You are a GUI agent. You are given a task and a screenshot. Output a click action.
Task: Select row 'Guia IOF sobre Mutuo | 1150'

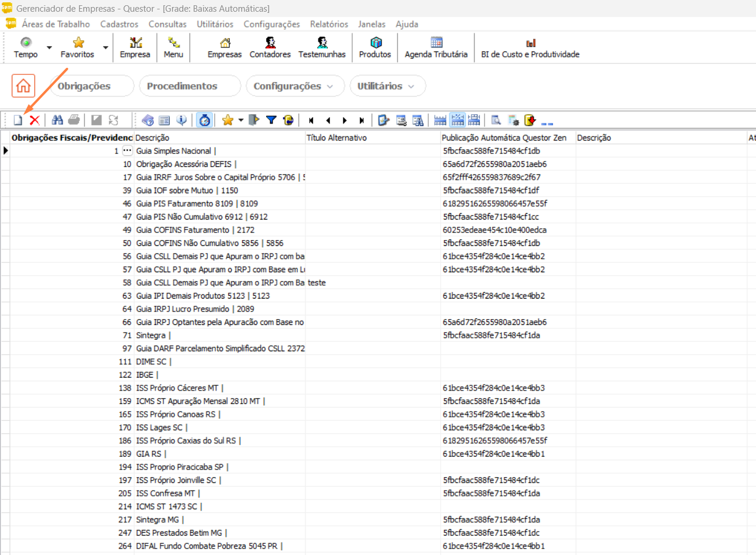378,190
